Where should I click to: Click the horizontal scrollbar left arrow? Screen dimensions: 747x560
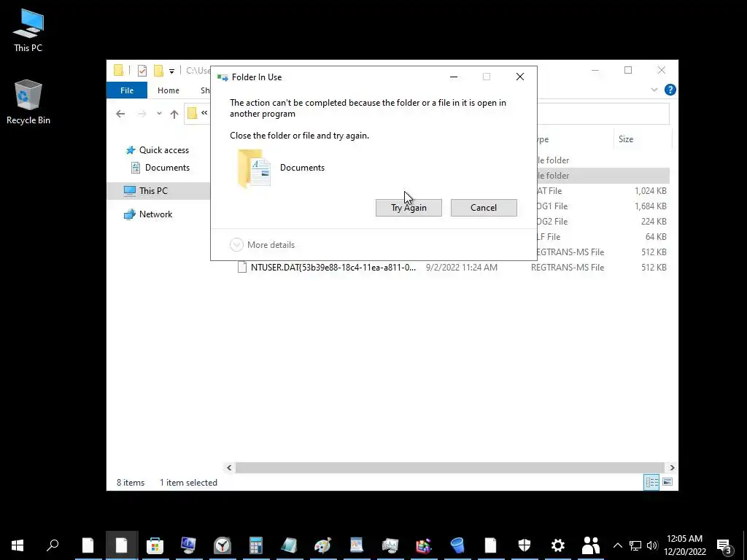pyautogui.click(x=229, y=467)
